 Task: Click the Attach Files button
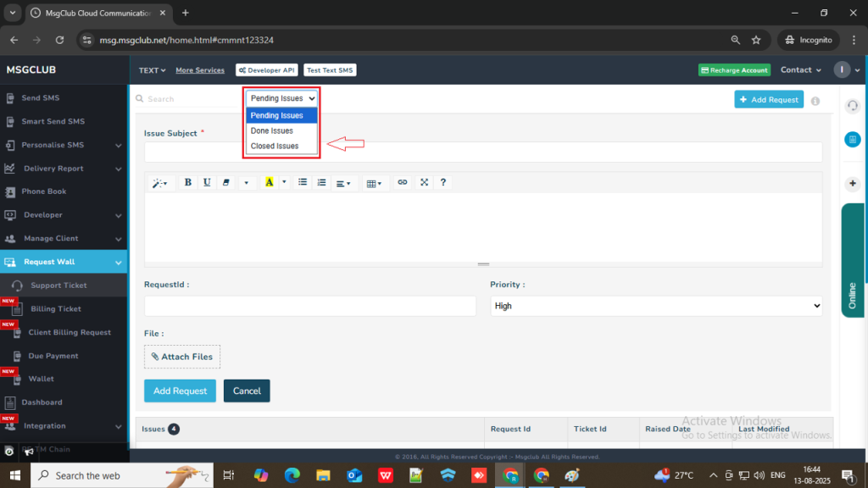(x=182, y=357)
